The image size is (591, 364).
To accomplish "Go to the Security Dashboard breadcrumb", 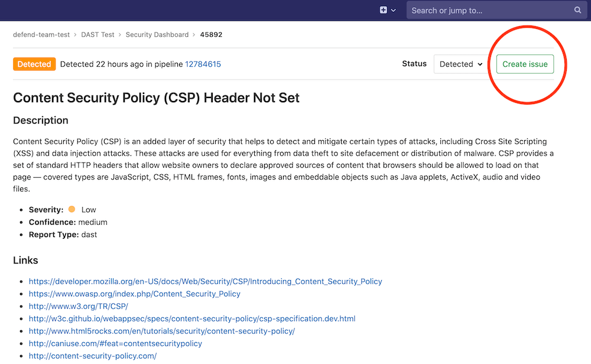I will tap(157, 34).
